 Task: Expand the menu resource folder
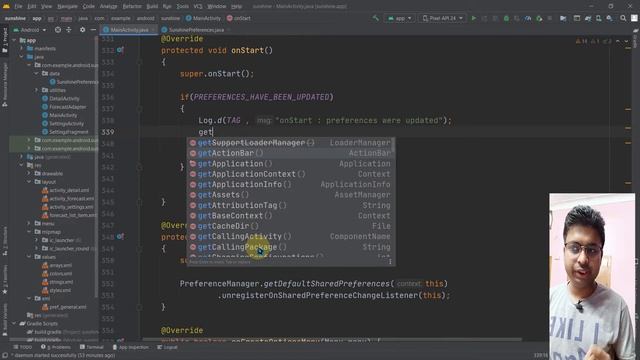point(29,223)
